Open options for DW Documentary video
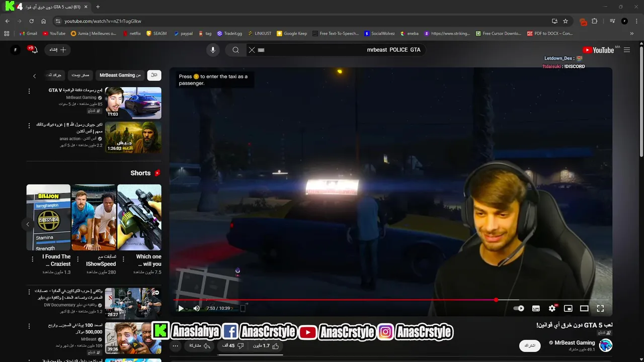This screenshot has width=644, height=362. (x=29, y=292)
